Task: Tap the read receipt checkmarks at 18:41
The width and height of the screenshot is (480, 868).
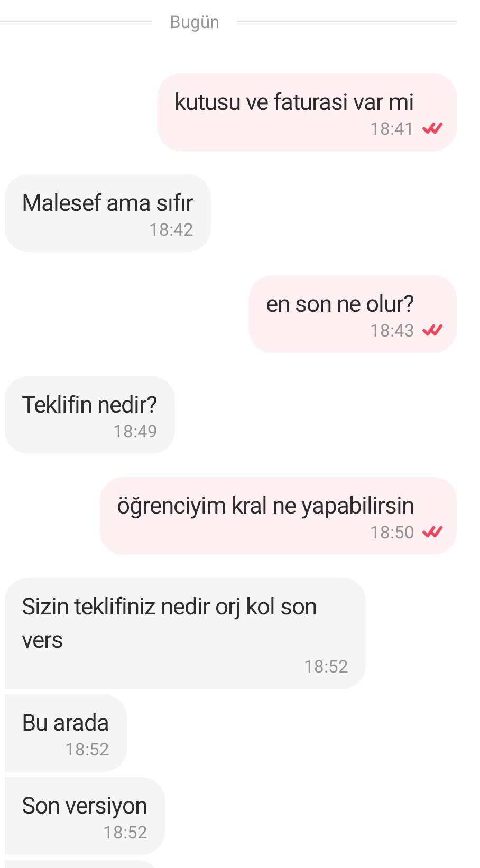Action: pyautogui.click(x=432, y=128)
